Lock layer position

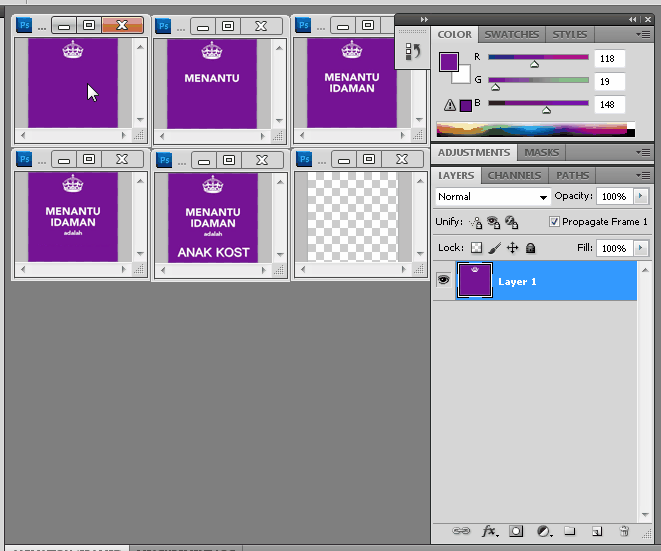click(x=512, y=248)
